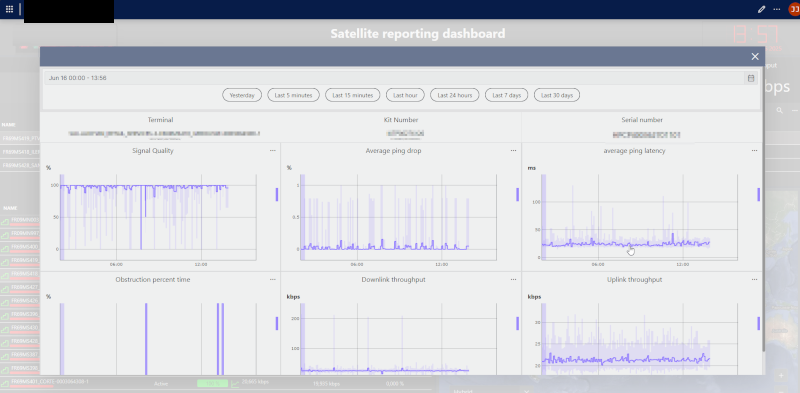The width and height of the screenshot is (800, 393).
Task: Click the 19,935 kbps value
Action: 327,384
